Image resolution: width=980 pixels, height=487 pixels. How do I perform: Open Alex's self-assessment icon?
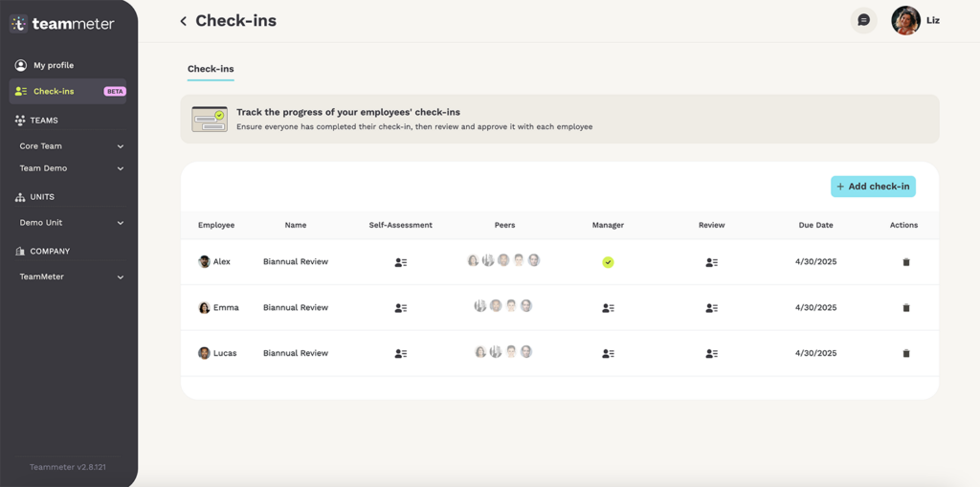401,262
